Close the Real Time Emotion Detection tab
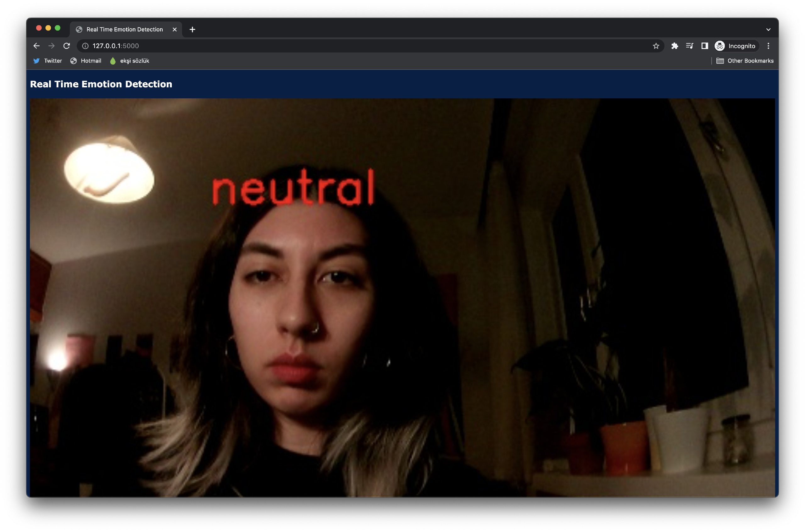Image resolution: width=805 pixels, height=532 pixels. (x=175, y=30)
